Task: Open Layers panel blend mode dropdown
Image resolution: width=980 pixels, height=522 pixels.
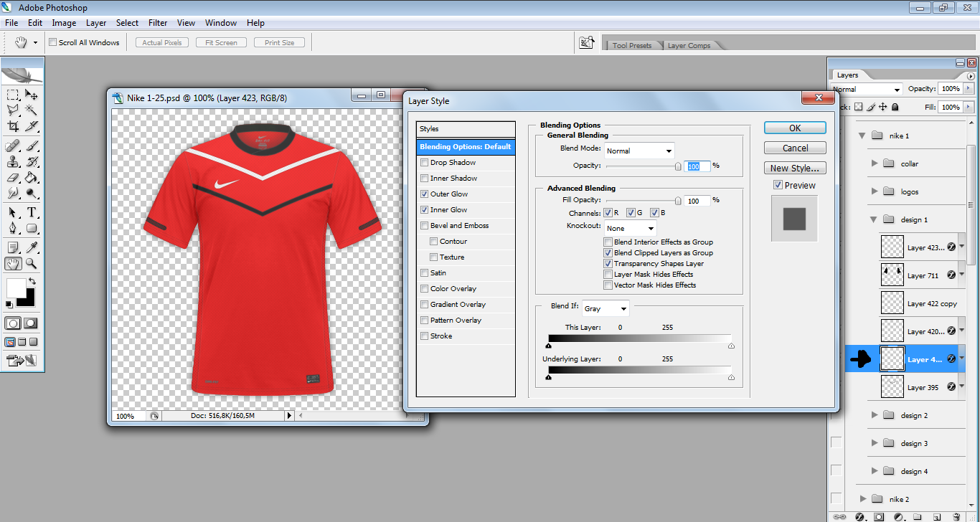Action: pyautogui.click(x=866, y=89)
